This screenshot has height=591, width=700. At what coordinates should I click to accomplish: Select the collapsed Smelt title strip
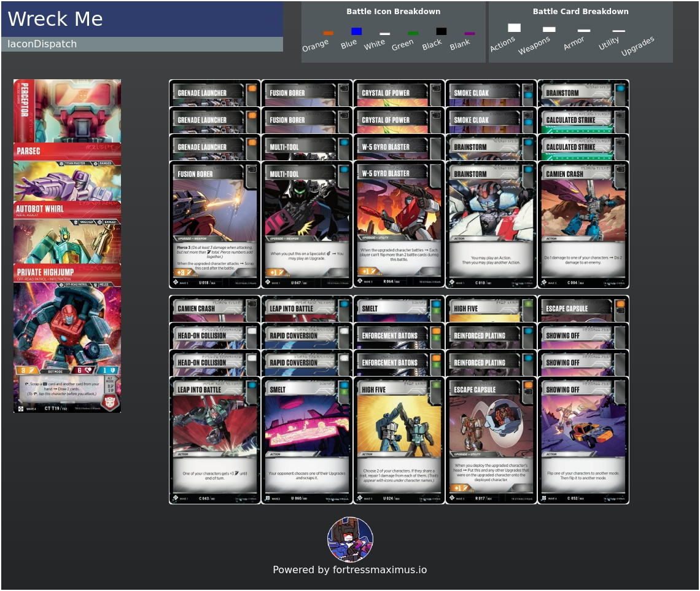click(399, 309)
